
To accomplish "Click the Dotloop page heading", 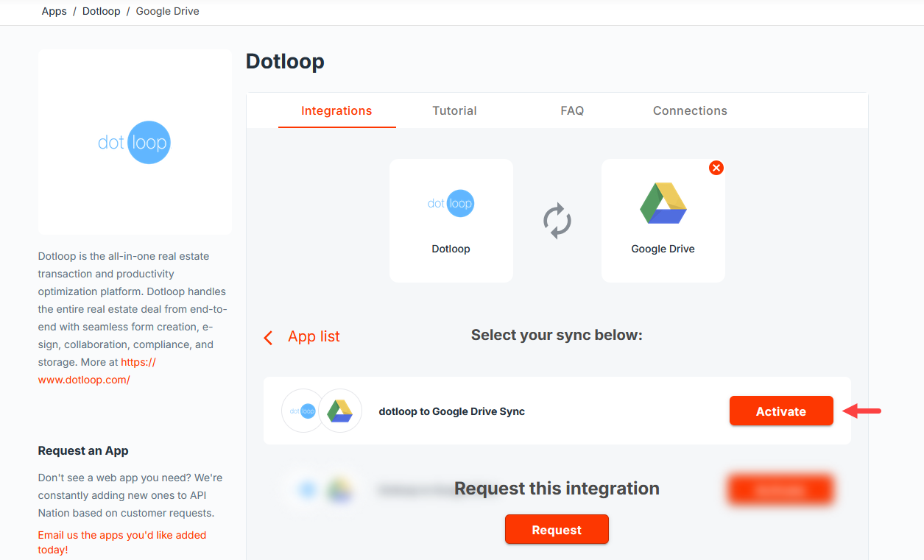I will coord(285,61).
